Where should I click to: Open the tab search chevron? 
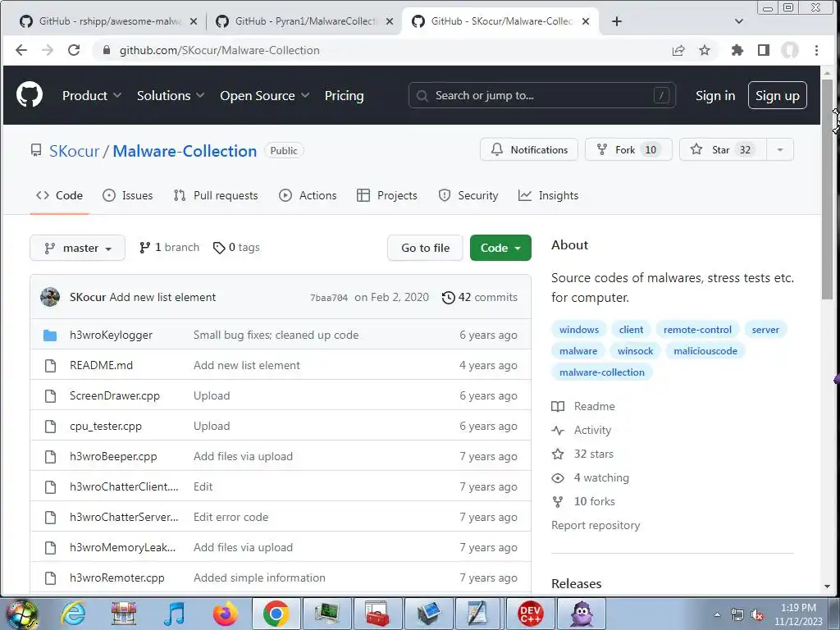coord(739,21)
